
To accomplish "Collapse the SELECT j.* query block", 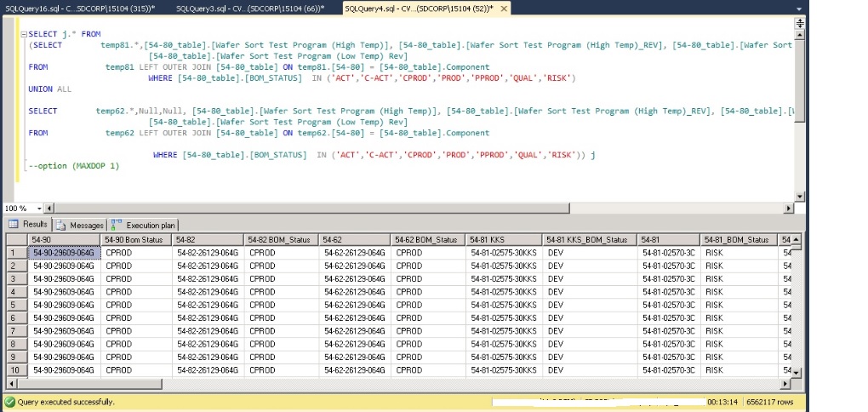I will 24,34.
